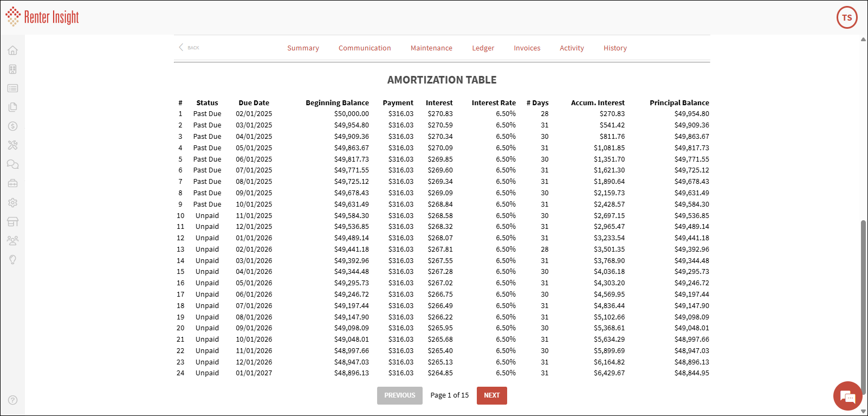Screen dimensions: 868x416
Task: Click the gear settings sidebar icon
Action: pos(13,202)
